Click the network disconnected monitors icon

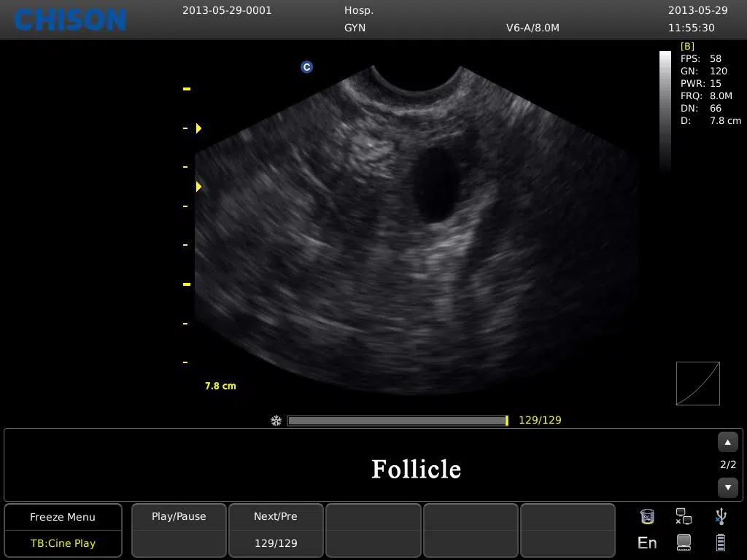click(x=684, y=517)
